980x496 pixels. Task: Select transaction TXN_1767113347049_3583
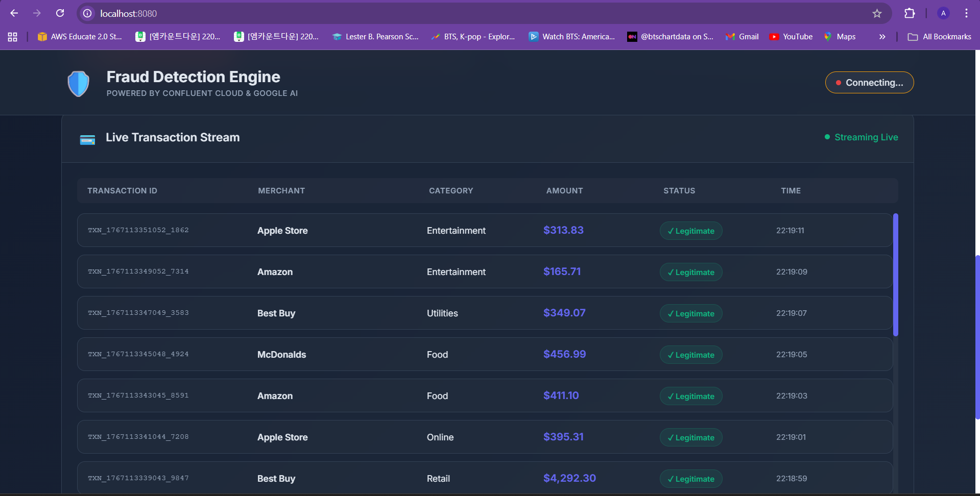[485, 313]
